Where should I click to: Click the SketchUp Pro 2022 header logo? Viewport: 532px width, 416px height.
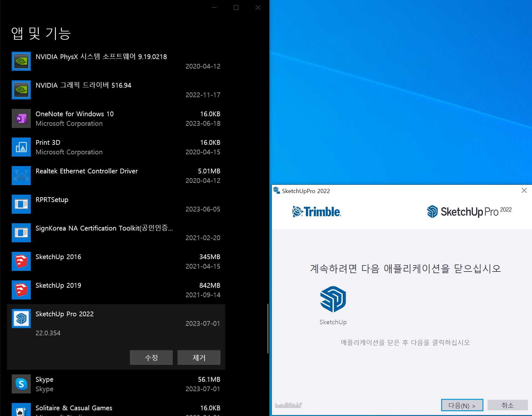[x=469, y=211]
